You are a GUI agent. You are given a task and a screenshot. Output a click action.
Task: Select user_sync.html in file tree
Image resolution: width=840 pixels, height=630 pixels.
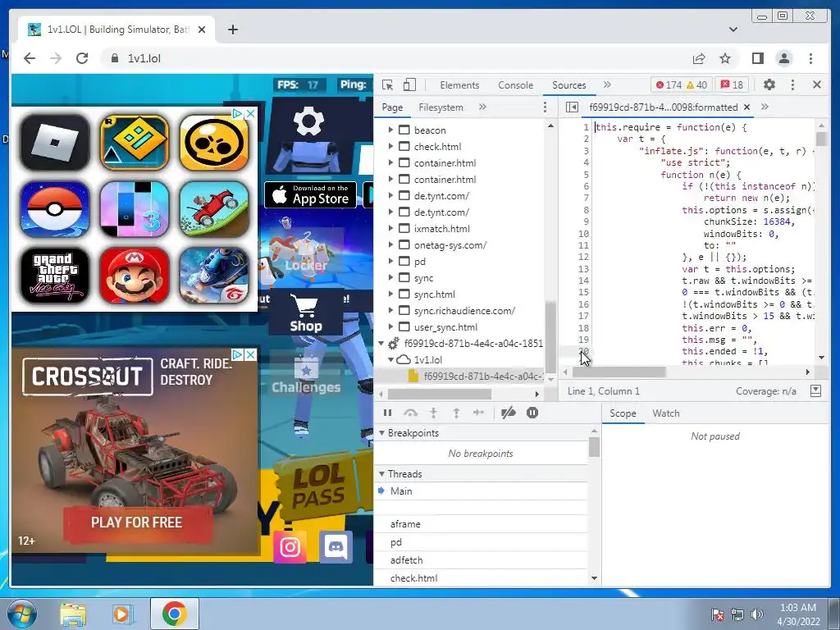pos(445,326)
